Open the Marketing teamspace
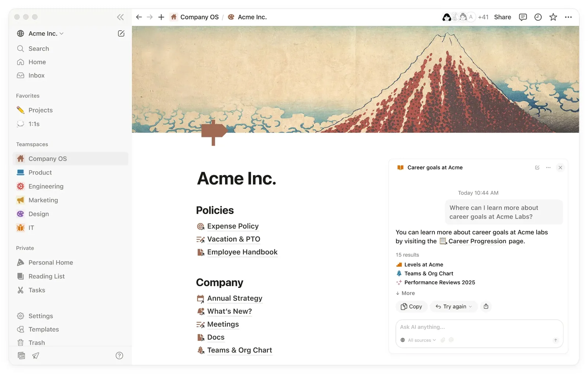Viewport: 588px width, 374px height. point(71,200)
